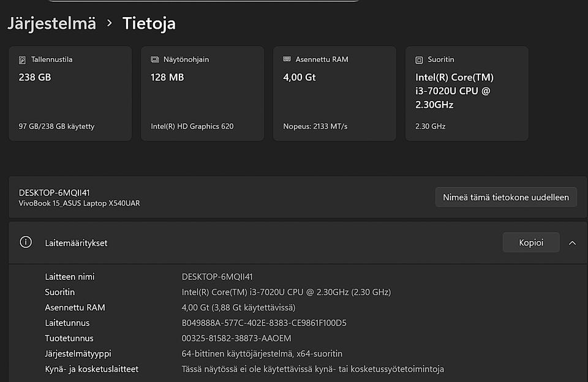The width and height of the screenshot is (588, 382).
Task: Click the 64-bittinen käyttöjärjestelmä system type value
Action: tap(262, 353)
